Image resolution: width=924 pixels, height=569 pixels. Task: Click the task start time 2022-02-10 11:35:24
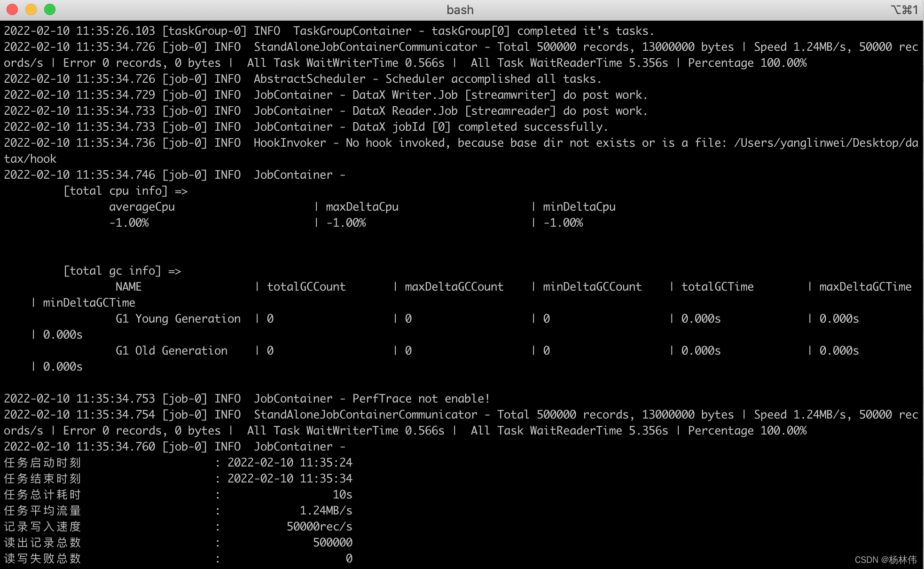pos(290,463)
